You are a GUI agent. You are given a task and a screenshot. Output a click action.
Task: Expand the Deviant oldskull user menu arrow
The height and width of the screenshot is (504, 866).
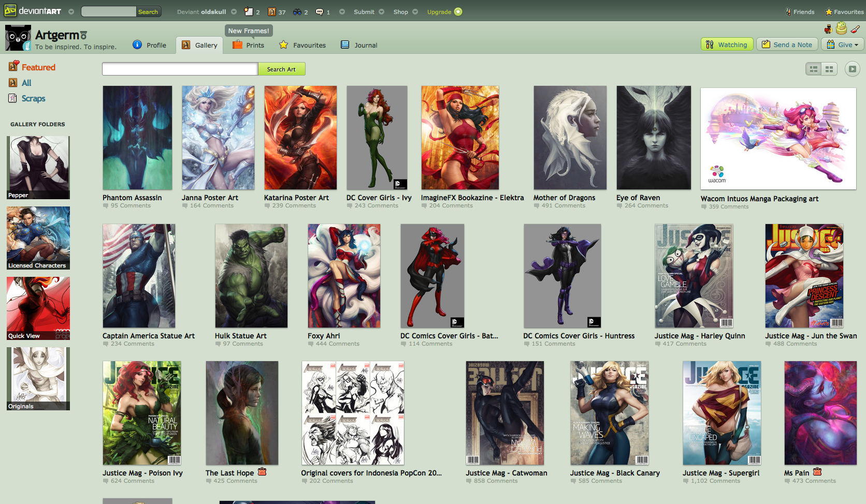pyautogui.click(x=234, y=11)
